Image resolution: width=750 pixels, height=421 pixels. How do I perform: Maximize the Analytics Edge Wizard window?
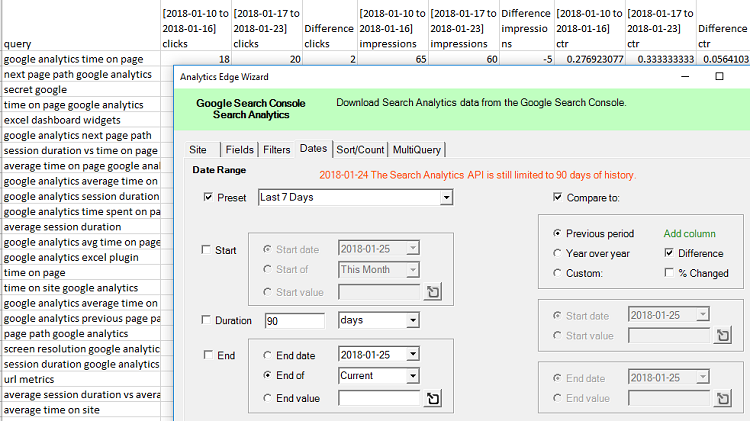[x=719, y=77]
